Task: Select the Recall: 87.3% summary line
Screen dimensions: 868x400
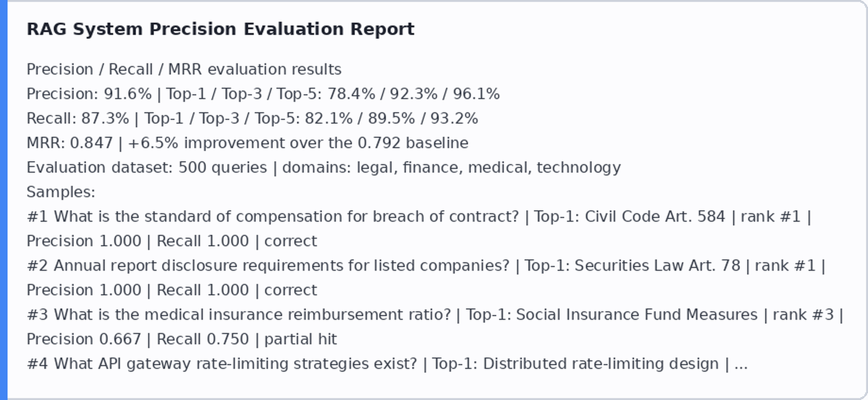Action: tap(252, 118)
